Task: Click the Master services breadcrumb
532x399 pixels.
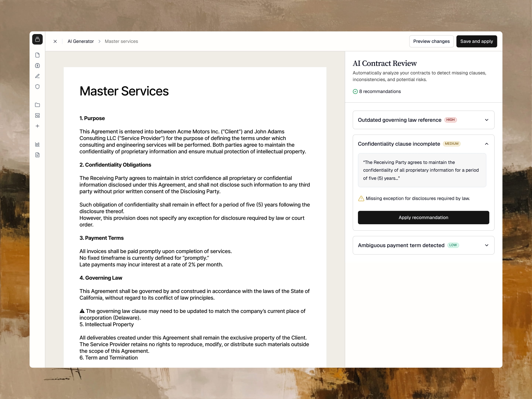Action: (121, 41)
